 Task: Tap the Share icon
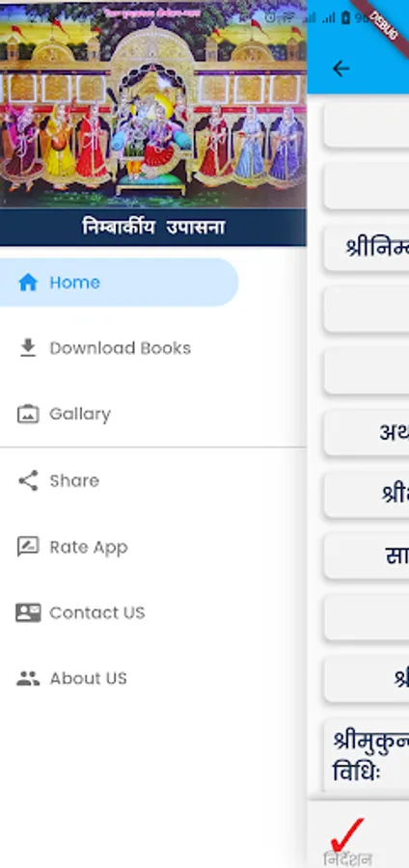point(28,480)
